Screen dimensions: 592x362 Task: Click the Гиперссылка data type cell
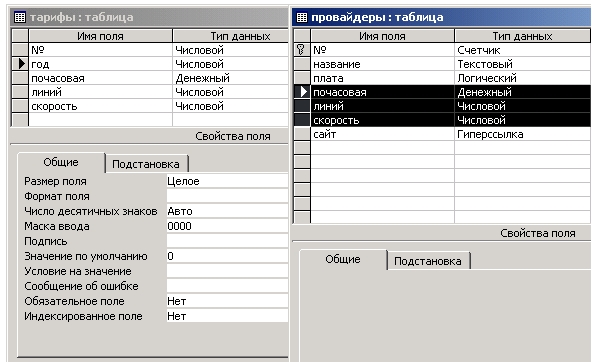(x=523, y=134)
